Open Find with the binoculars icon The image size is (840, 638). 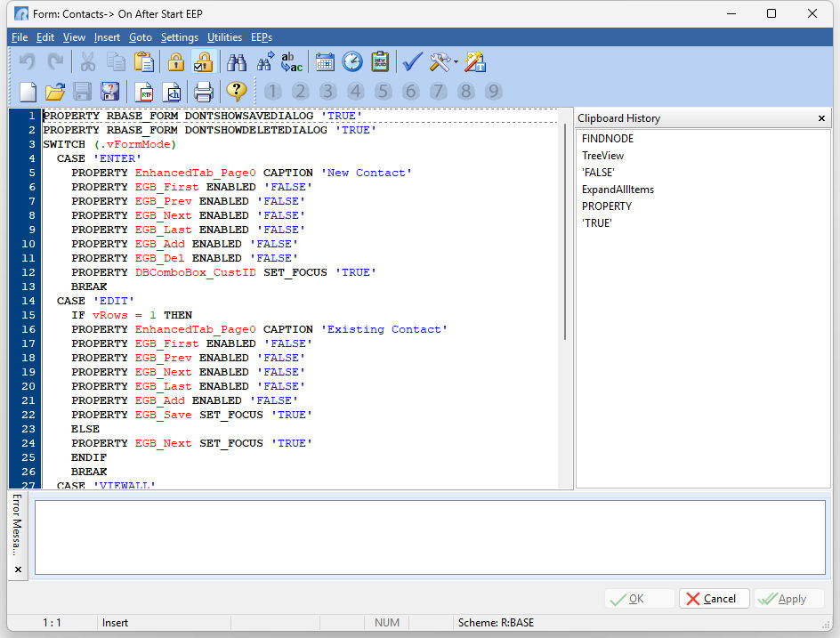(x=237, y=62)
